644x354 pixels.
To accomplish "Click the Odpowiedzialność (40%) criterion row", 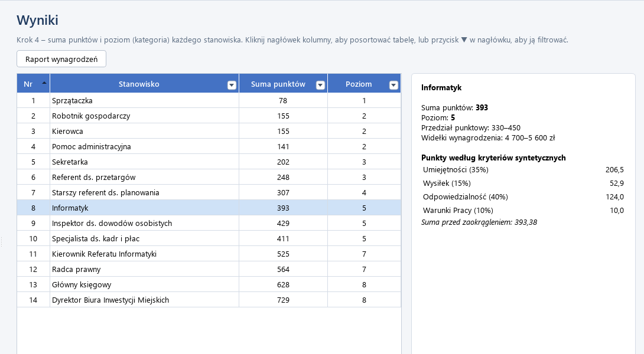I will pos(523,197).
